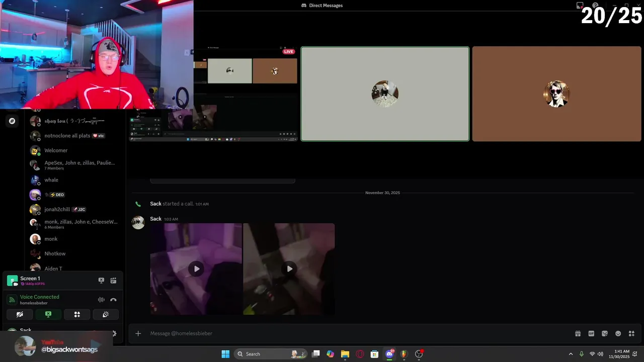
Task: Open FL Studio from the taskbar
Action: point(404,354)
